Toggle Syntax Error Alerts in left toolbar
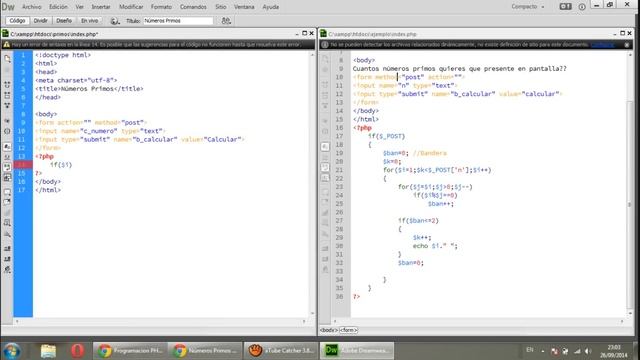Screen dimensions: 640x360 7,178
